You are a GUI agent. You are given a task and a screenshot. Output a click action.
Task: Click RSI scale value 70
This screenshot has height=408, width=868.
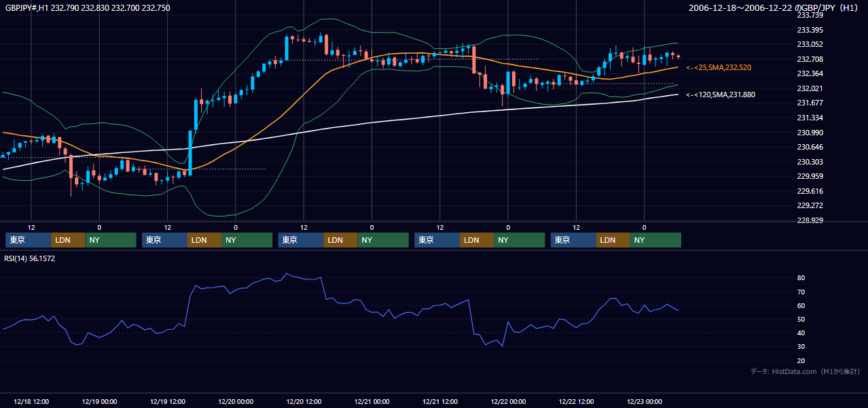801,292
